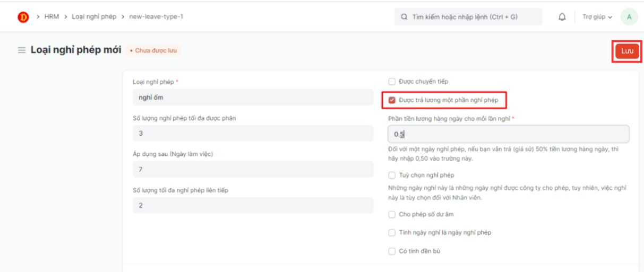Viewport: 644px width, 272px height.
Task: Tick the 'Tuỳ chọn nghỉ phép' checkbox
Action: [x=392, y=175]
